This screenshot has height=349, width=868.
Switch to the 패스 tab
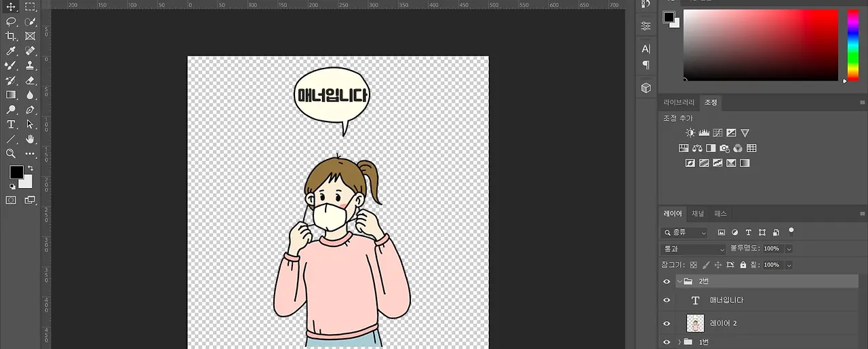point(721,214)
